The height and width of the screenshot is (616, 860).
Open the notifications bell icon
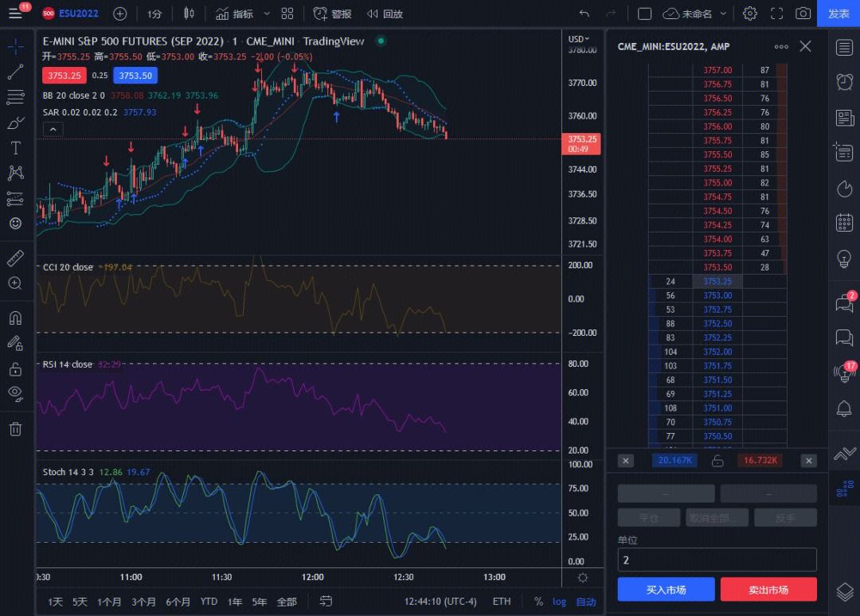pyautogui.click(x=845, y=408)
